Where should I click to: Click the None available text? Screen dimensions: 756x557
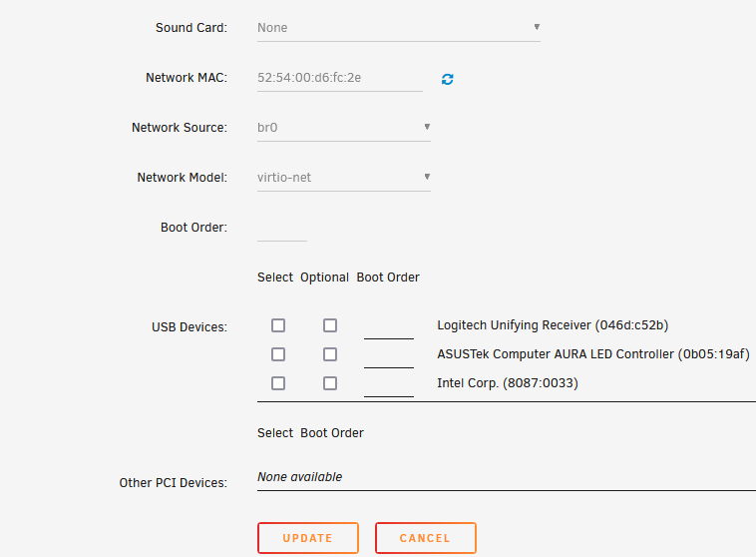coord(300,477)
